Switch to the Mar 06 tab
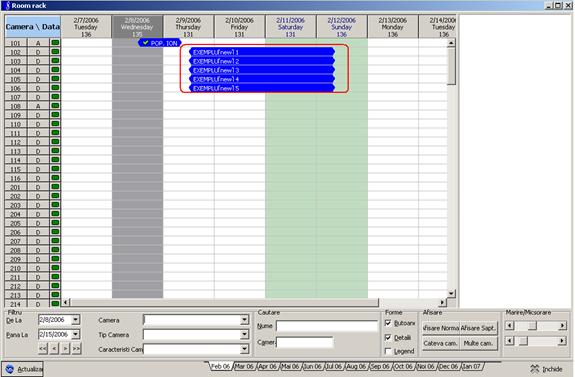575x377 pixels. click(x=244, y=366)
